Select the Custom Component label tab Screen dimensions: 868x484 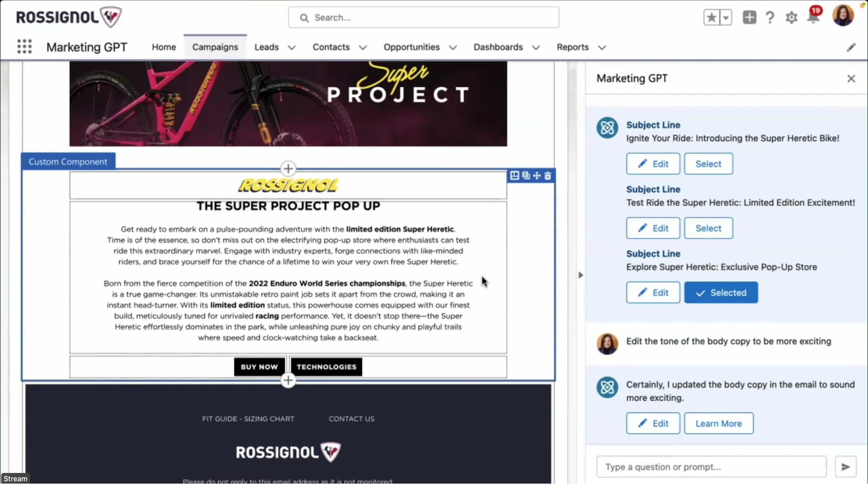68,161
